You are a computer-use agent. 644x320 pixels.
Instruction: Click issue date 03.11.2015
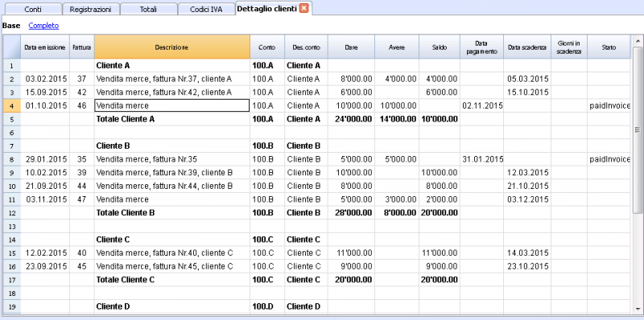(x=45, y=199)
